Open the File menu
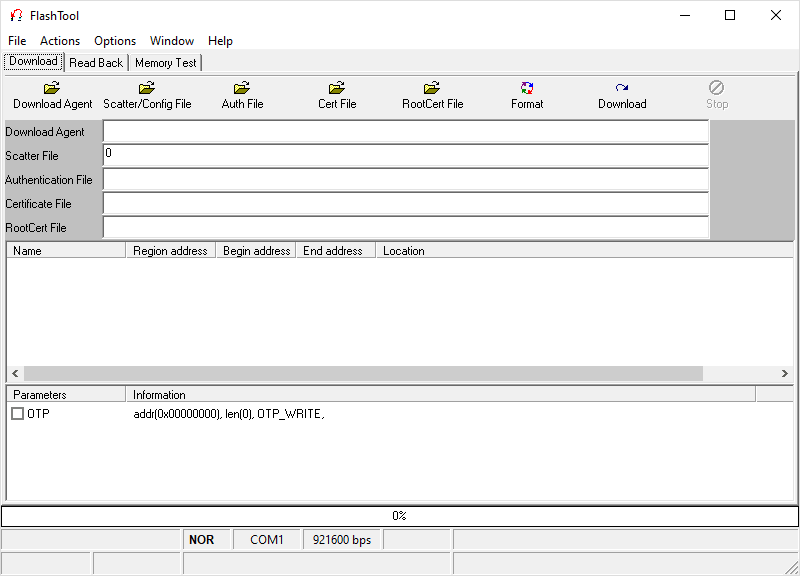Image resolution: width=800 pixels, height=576 pixels. (17, 41)
